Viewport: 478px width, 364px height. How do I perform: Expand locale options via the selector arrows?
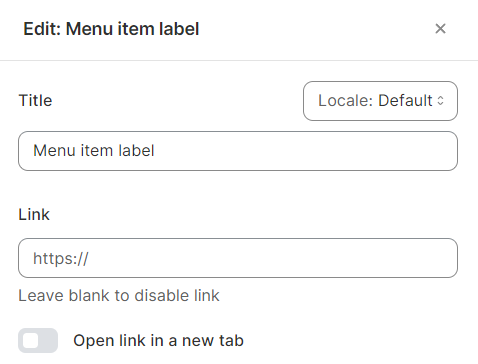pos(440,101)
